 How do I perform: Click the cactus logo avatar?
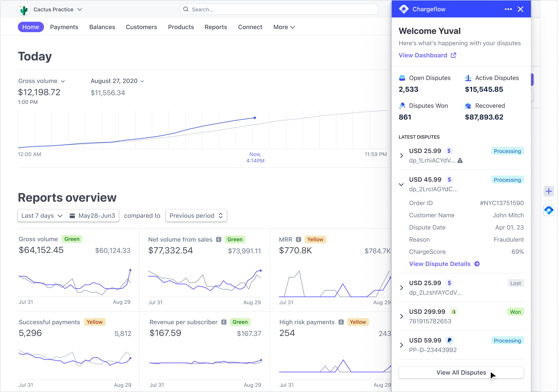click(24, 9)
